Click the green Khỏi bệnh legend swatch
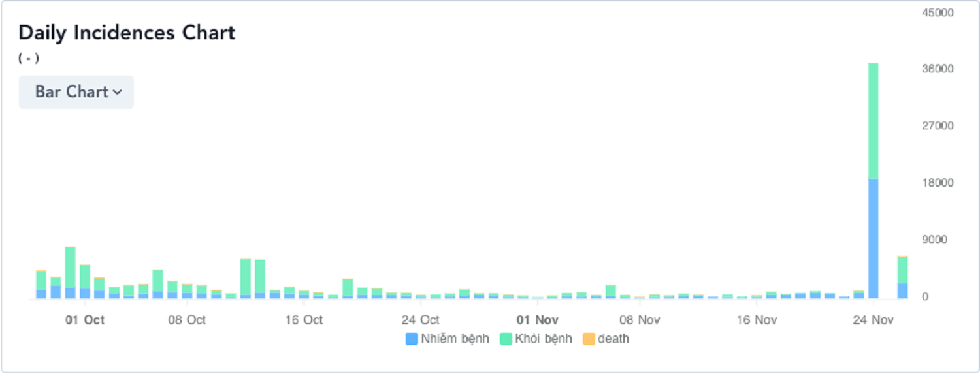 [506, 339]
